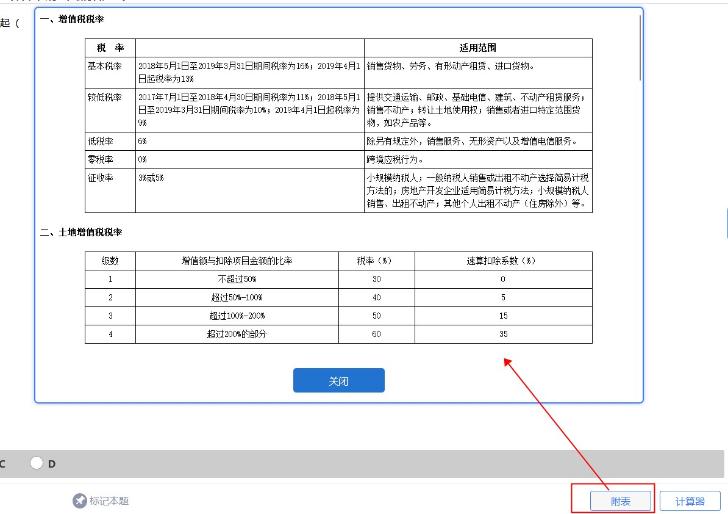Open the 附表 reference table button

tap(620, 501)
